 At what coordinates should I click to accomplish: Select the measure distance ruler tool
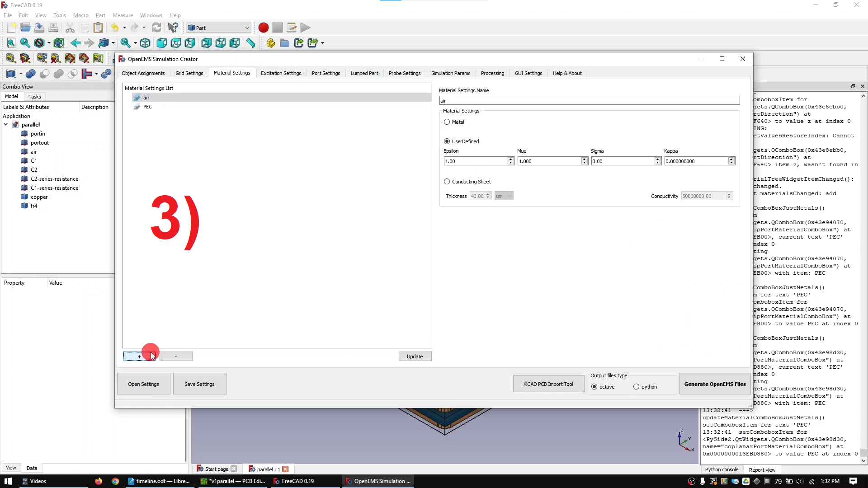(x=251, y=43)
